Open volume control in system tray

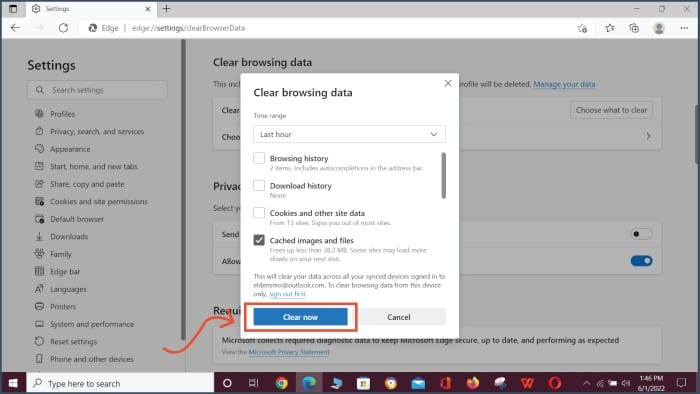(625, 383)
